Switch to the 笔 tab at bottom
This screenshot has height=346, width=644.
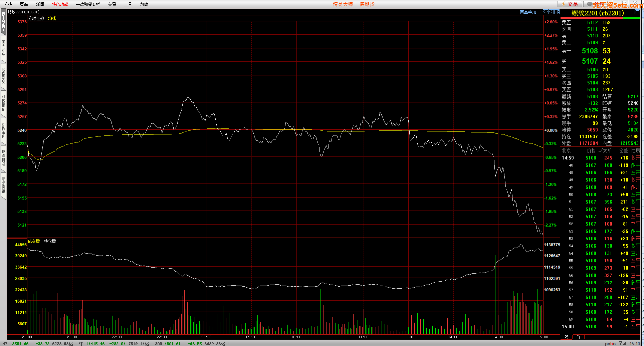click(566, 337)
